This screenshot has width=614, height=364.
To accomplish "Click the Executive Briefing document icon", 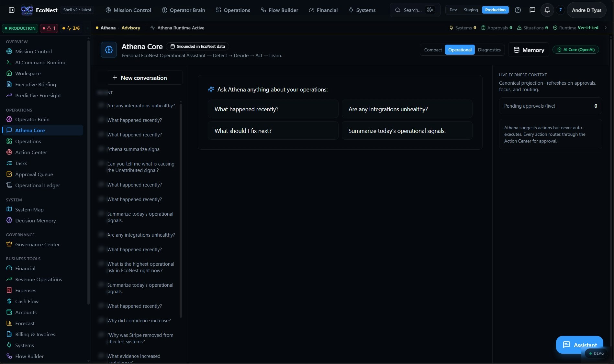I will 9,84.
